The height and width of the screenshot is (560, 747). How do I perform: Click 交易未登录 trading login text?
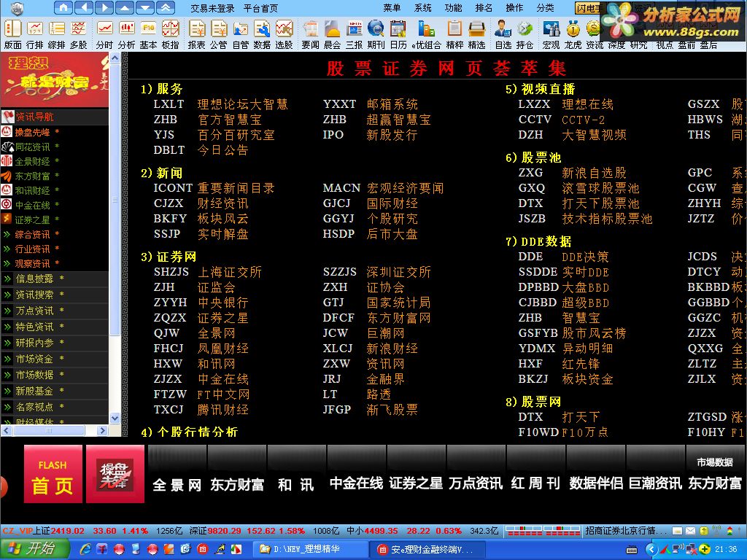[212, 8]
